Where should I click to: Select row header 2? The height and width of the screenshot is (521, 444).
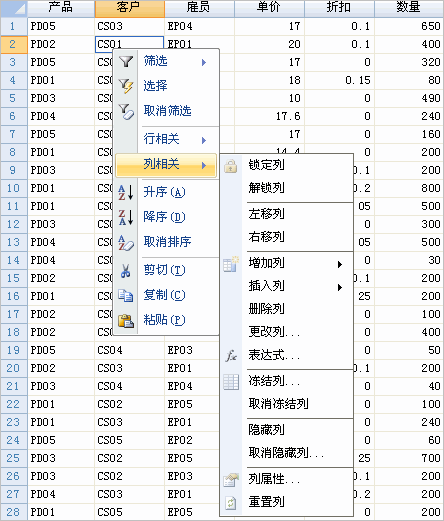click(x=14, y=44)
